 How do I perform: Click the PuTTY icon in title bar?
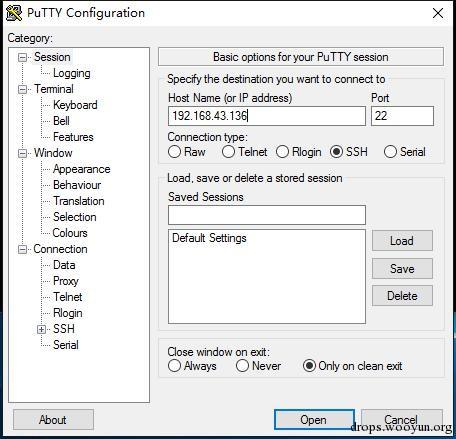[x=14, y=13]
